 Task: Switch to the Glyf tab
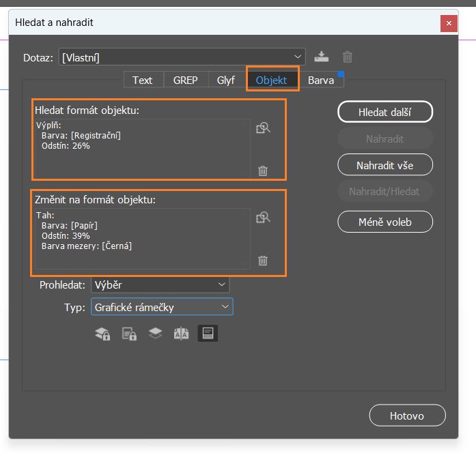click(226, 80)
